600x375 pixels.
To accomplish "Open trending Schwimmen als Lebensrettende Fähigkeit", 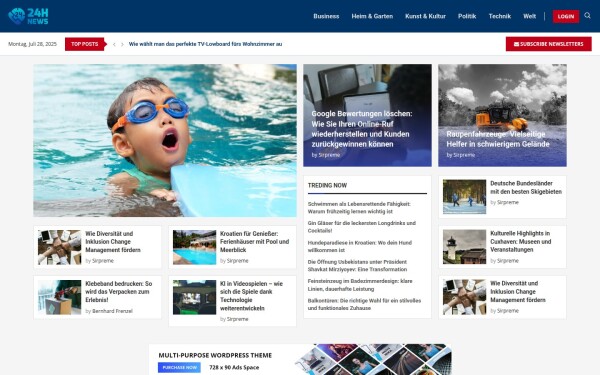I will pyautogui.click(x=359, y=207).
